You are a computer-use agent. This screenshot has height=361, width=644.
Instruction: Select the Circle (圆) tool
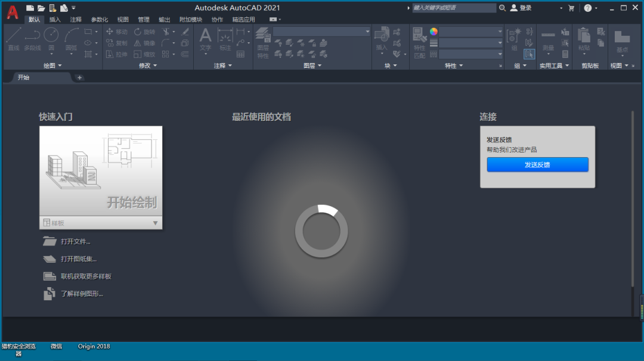tap(51, 40)
